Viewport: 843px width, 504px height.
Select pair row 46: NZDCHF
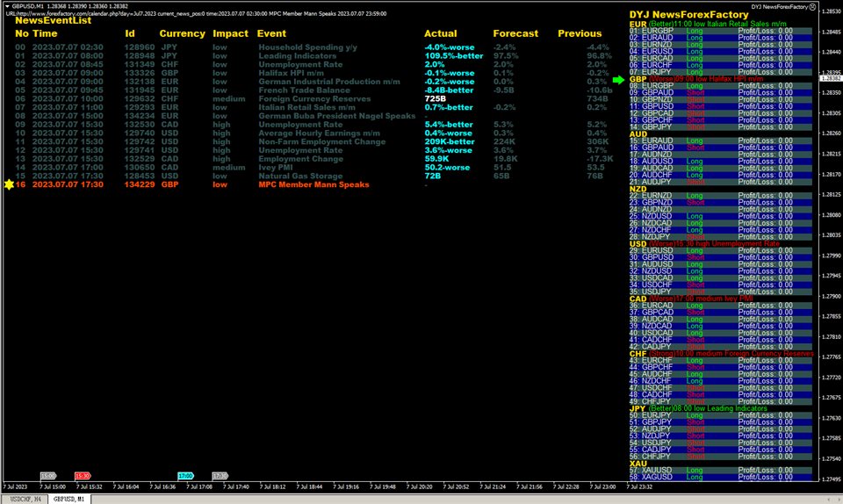pos(720,381)
